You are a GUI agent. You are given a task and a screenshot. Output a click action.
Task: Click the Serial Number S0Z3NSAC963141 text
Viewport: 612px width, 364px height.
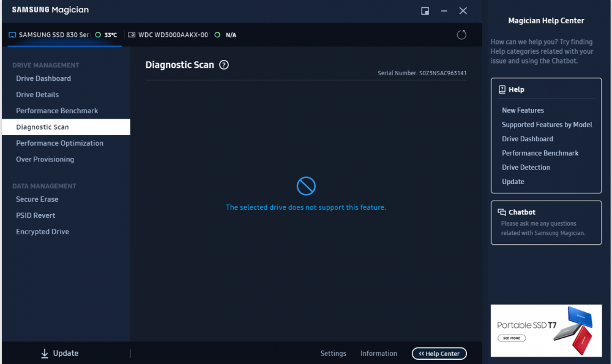click(422, 73)
